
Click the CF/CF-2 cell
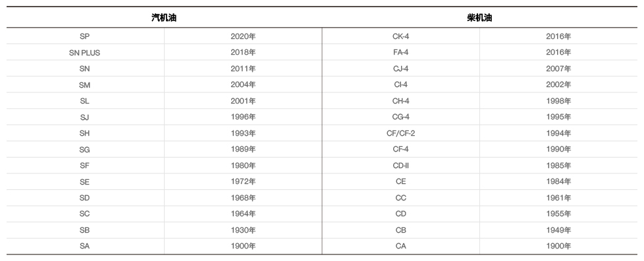click(x=401, y=133)
